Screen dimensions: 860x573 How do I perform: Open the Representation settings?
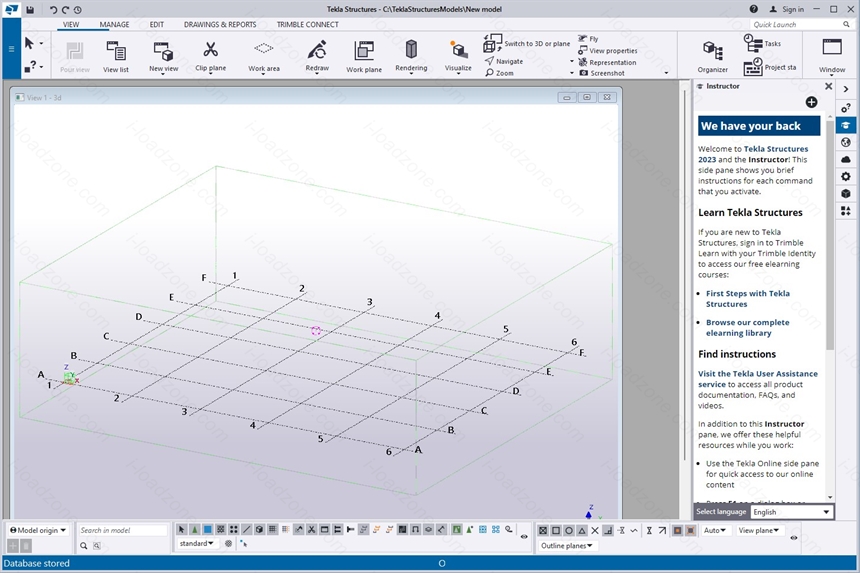(607, 63)
